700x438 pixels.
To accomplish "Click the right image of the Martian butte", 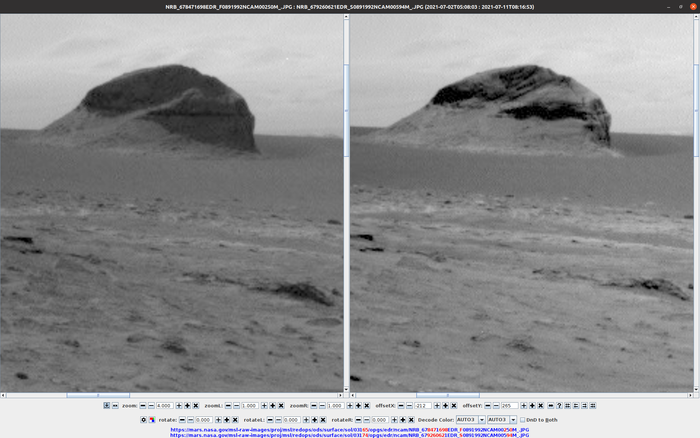I will coord(520,200).
